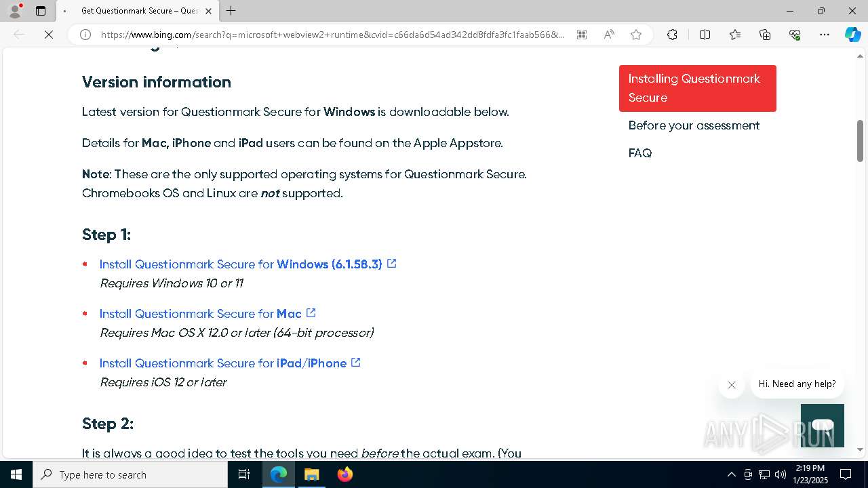
Task: Click the Version information heading
Action: pos(157,82)
